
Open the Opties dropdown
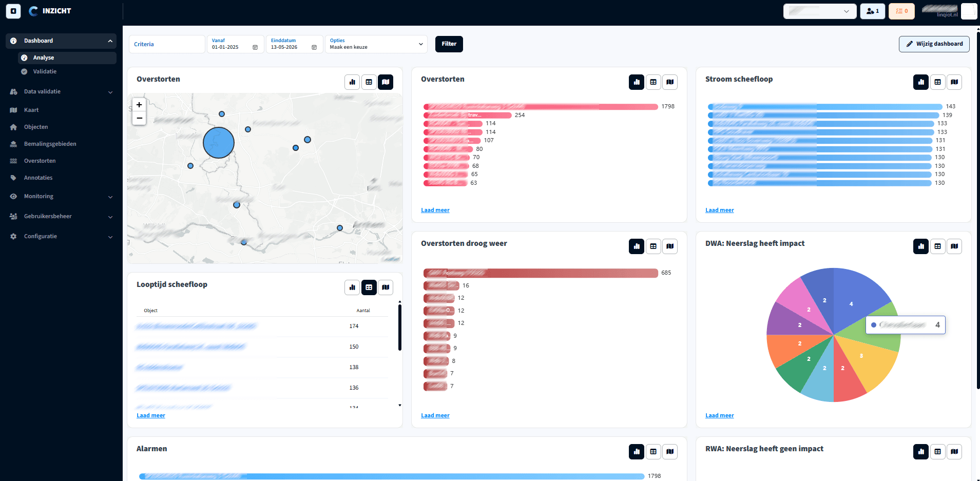pos(376,44)
